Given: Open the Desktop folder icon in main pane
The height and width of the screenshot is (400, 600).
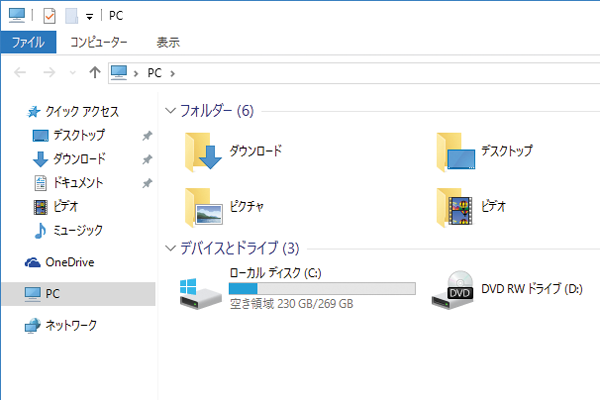Looking at the screenshot, I should [456, 152].
